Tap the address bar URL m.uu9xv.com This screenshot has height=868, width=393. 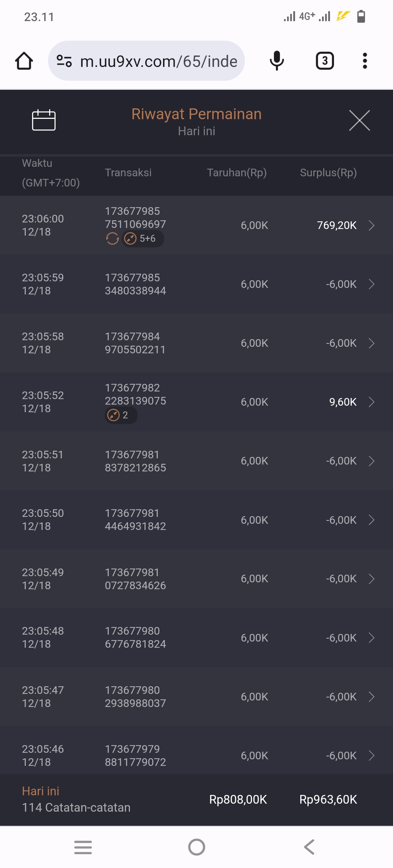coord(159,61)
